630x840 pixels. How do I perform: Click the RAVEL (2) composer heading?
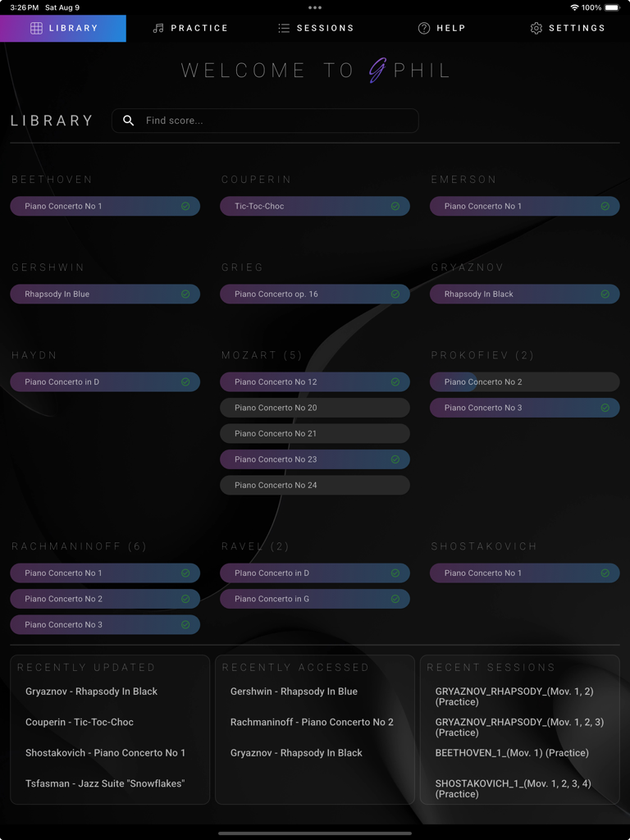[255, 546]
